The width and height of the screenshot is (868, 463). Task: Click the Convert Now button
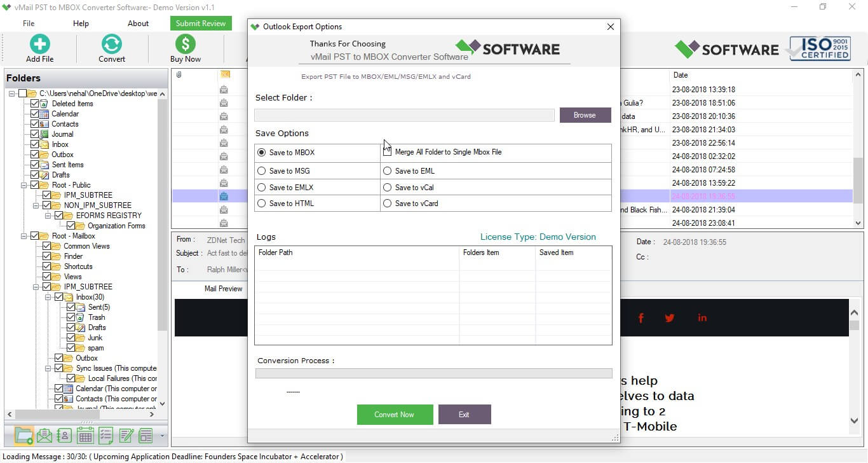coord(395,414)
